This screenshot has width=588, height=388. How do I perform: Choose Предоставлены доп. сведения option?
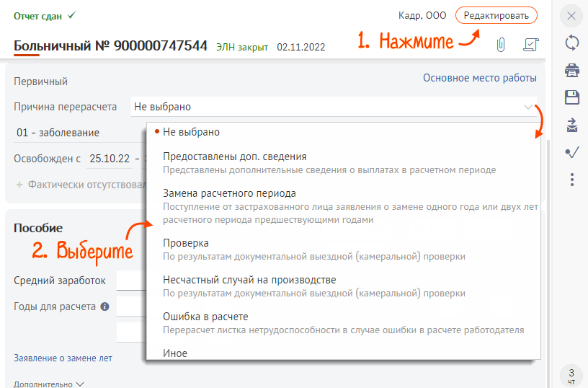(x=344, y=163)
